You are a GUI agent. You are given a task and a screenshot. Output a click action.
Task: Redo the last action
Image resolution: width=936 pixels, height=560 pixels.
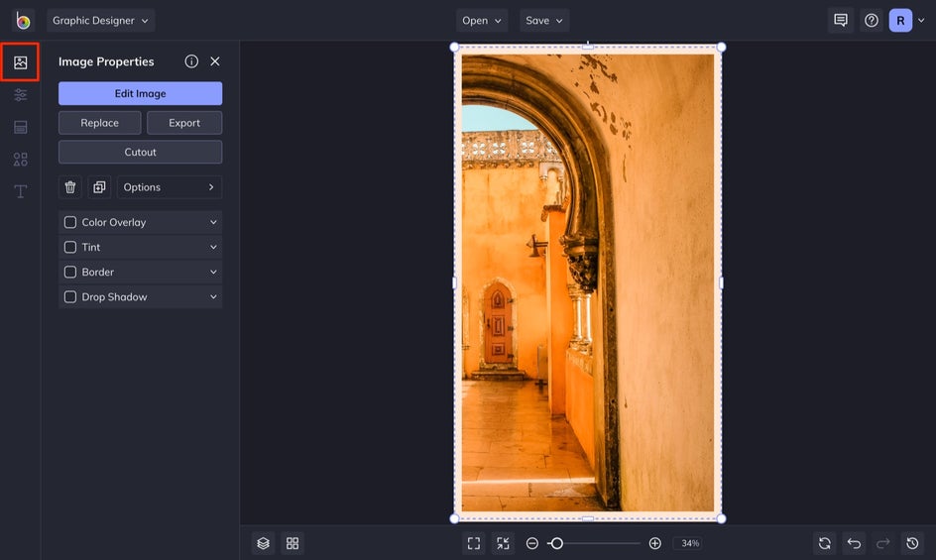click(882, 543)
